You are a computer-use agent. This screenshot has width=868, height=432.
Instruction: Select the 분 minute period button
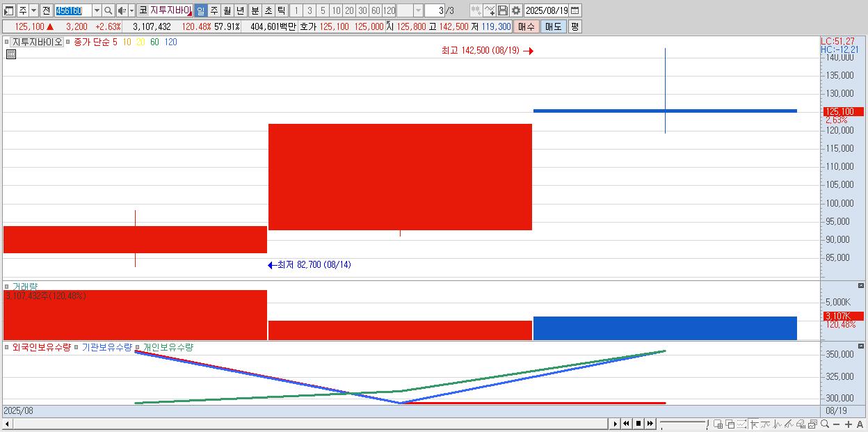coord(255,10)
